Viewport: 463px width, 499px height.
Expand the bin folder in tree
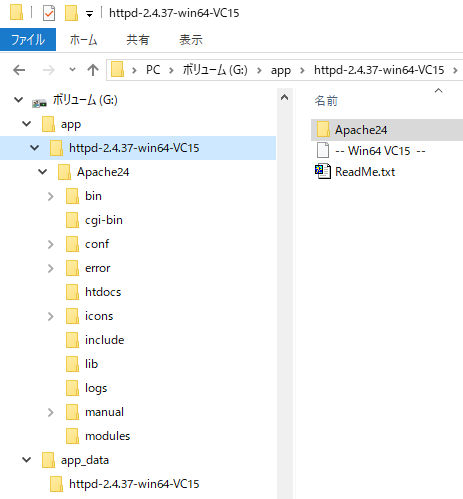click(50, 196)
